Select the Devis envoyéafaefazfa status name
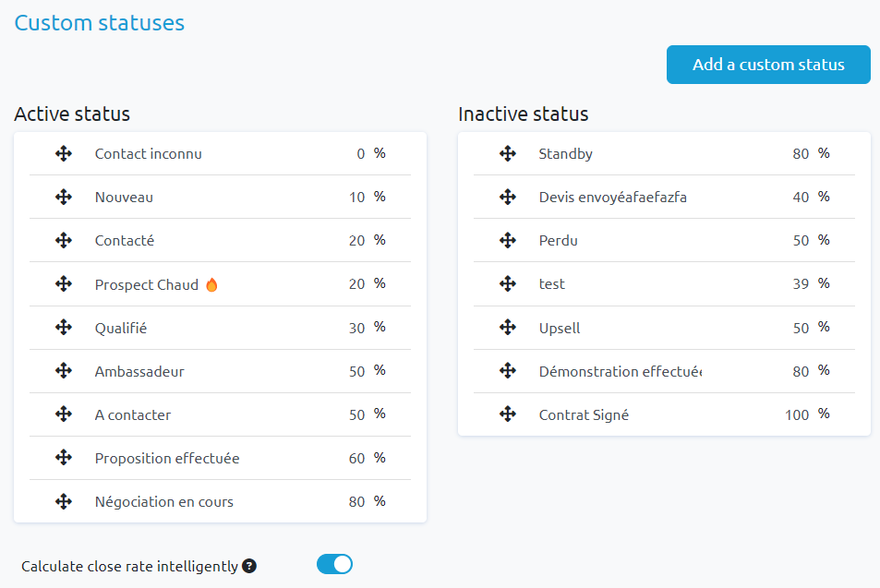The width and height of the screenshot is (880, 588). (x=612, y=197)
